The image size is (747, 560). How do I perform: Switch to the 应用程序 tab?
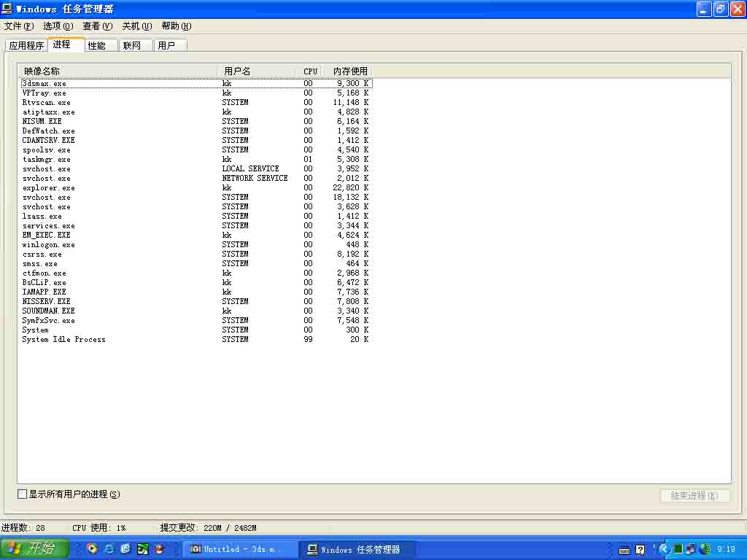(x=27, y=46)
